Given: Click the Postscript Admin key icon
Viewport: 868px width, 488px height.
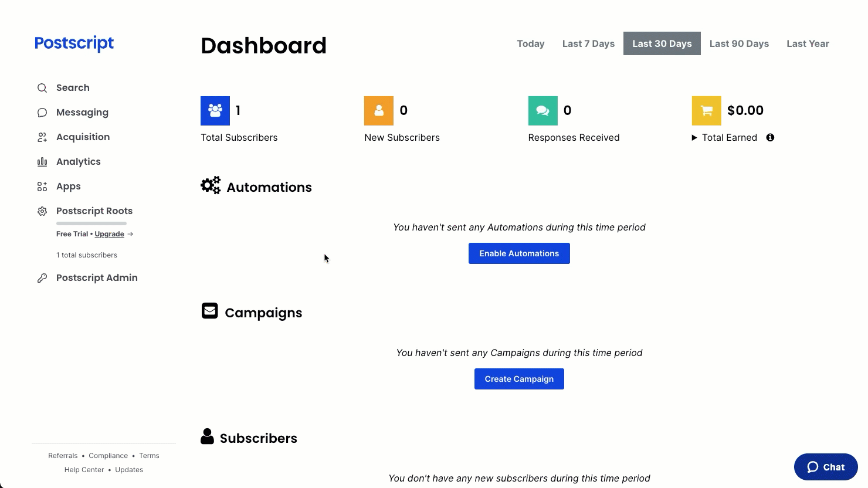Looking at the screenshot, I should (x=42, y=278).
